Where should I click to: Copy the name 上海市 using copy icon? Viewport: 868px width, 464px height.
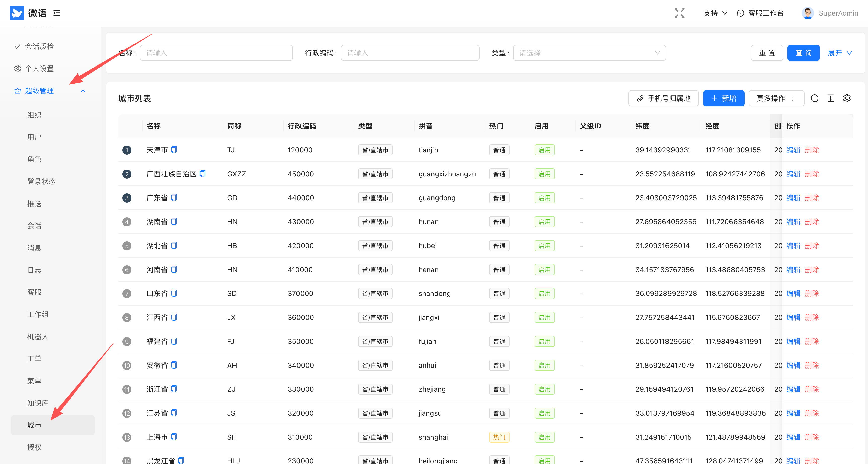point(174,437)
